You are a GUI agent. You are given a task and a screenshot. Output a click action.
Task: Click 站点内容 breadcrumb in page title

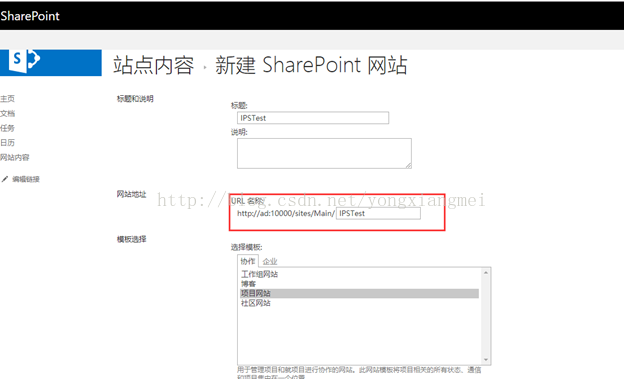tap(154, 65)
